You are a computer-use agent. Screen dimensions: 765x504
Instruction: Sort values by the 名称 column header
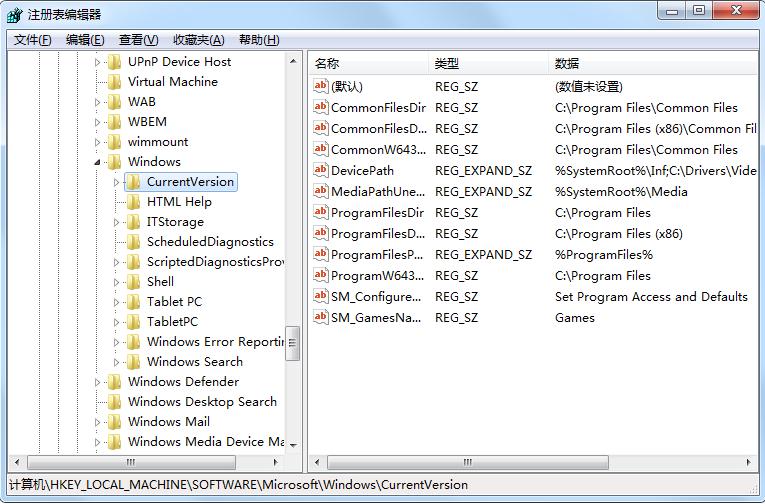click(369, 63)
